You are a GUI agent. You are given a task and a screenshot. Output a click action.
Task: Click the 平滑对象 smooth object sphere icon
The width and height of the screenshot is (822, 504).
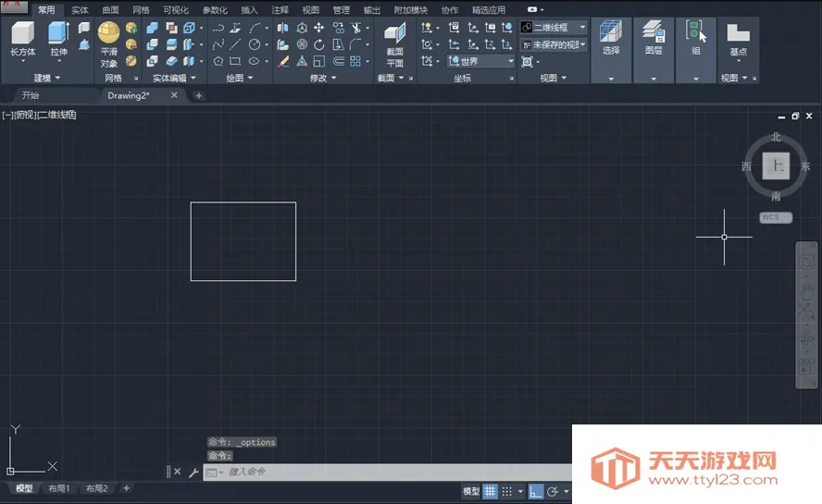(x=108, y=32)
